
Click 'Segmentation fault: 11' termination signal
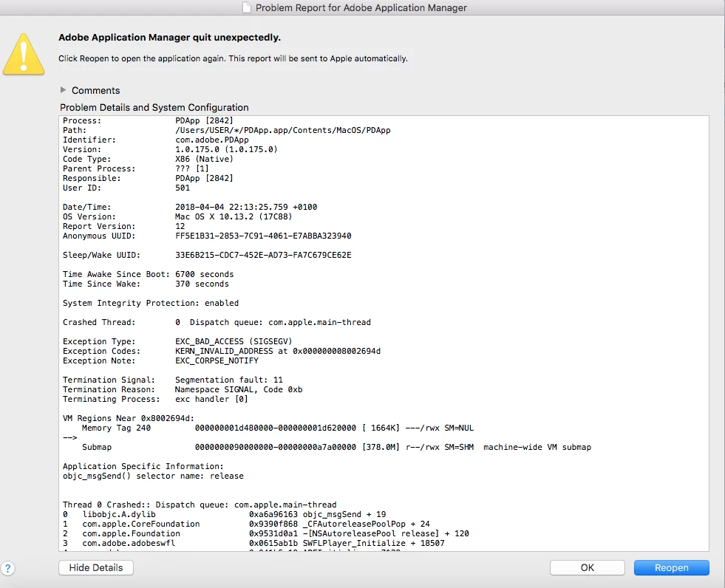point(228,380)
